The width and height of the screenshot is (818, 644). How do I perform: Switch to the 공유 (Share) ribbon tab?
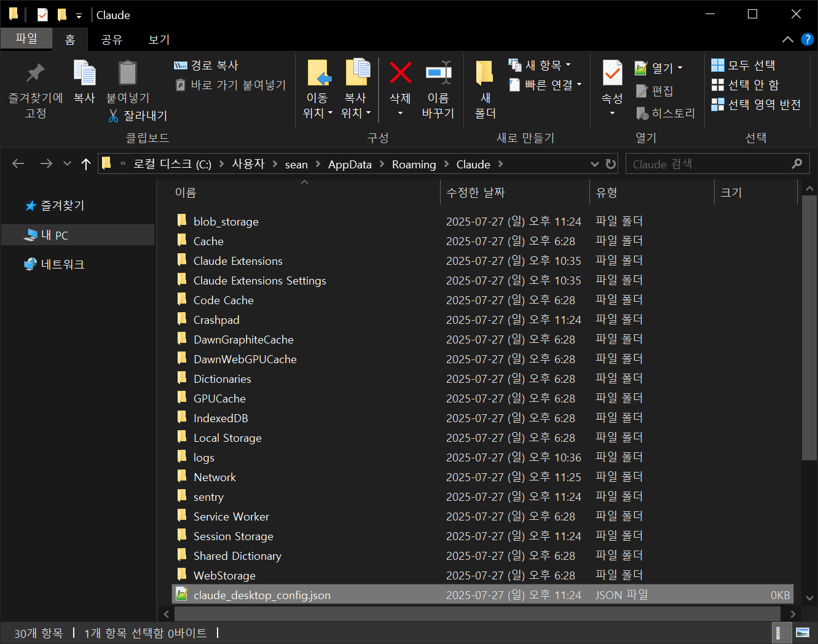click(111, 39)
